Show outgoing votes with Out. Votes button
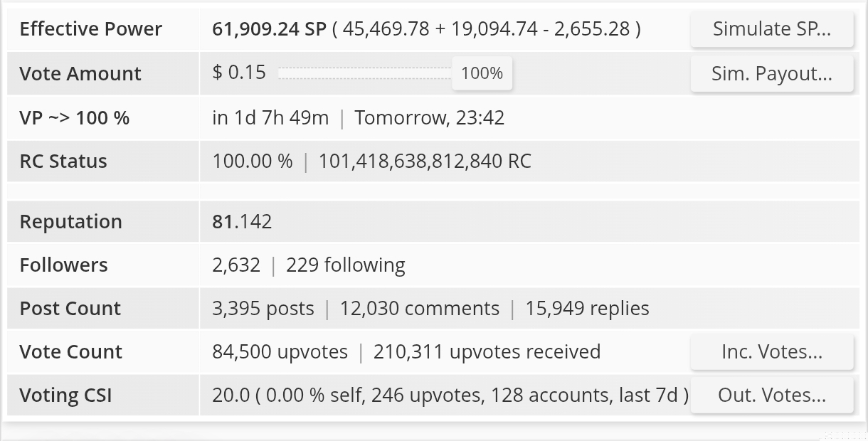Image resolution: width=868 pixels, height=441 pixels. (772, 395)
